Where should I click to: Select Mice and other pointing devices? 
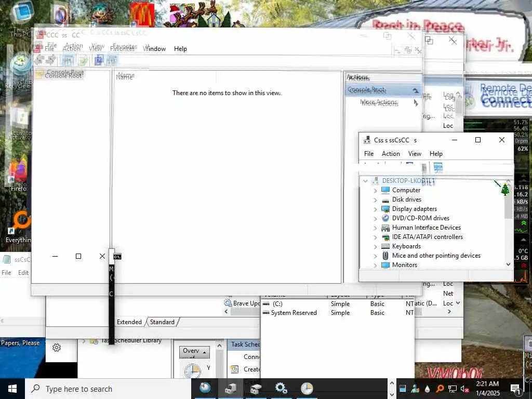click(436, 256)
